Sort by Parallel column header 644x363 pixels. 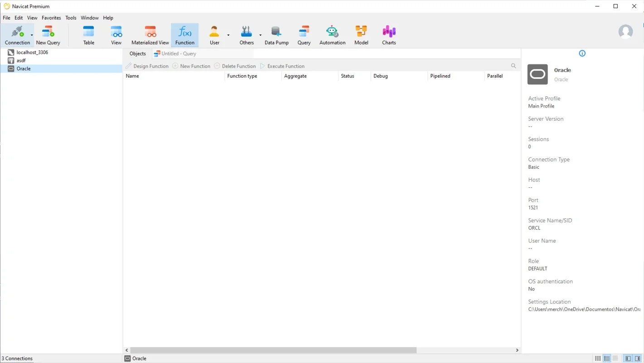pos(503,76)
